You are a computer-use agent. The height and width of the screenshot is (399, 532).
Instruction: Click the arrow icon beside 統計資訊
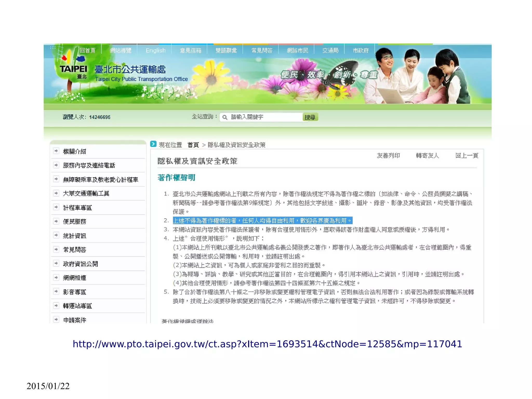click(56, 235)
